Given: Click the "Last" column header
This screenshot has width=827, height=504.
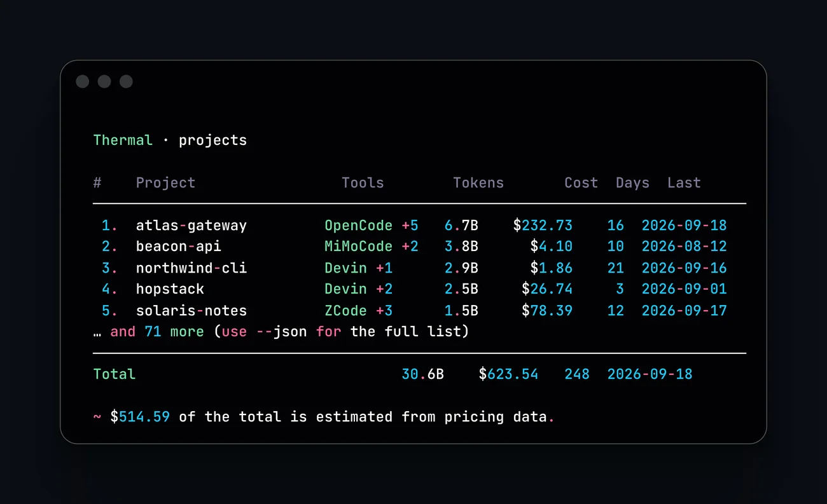Looking at the screenshot, I should pos(684,183).
